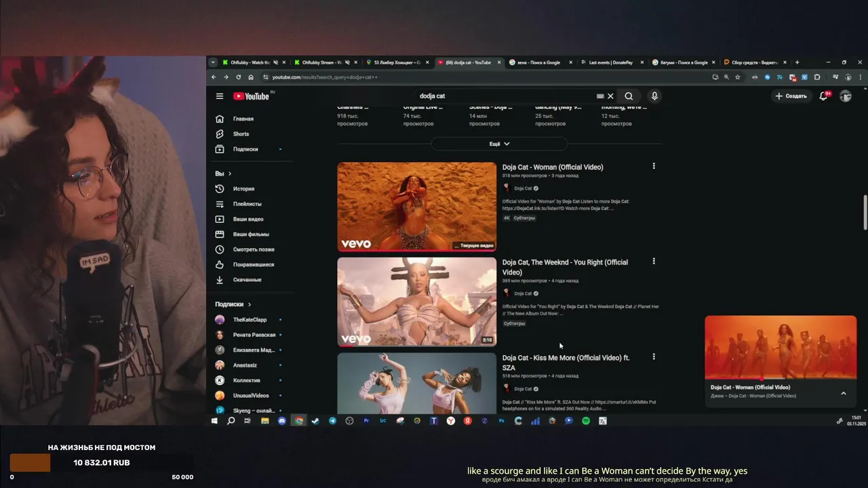This screenshot has width=868, height=488.
Task: Open the account avatar menu
Action: [x=846, y=96]
